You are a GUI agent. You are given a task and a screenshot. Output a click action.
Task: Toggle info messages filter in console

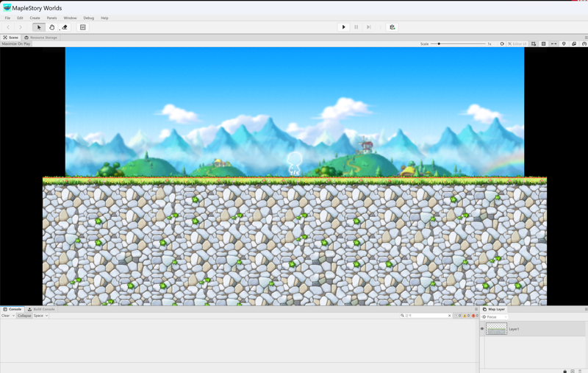[457, 316]
